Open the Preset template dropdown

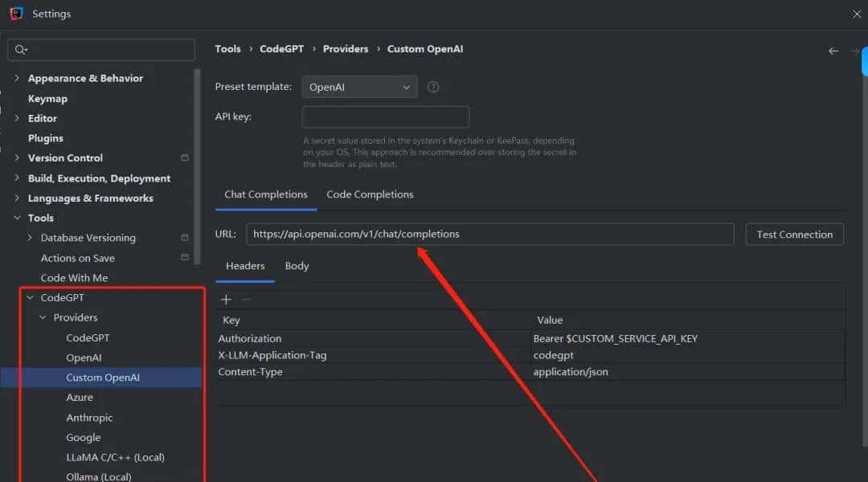pos(359,87)
